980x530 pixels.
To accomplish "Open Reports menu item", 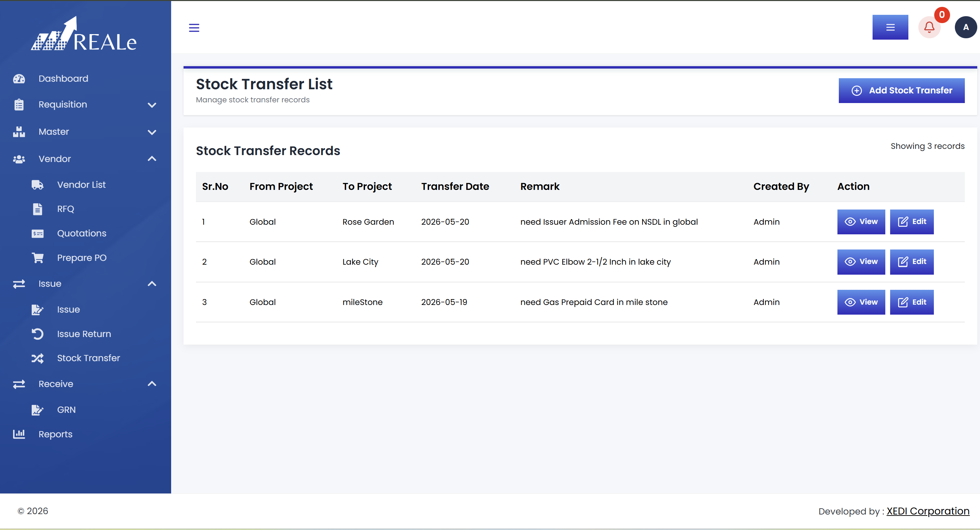I will (55, 435).
